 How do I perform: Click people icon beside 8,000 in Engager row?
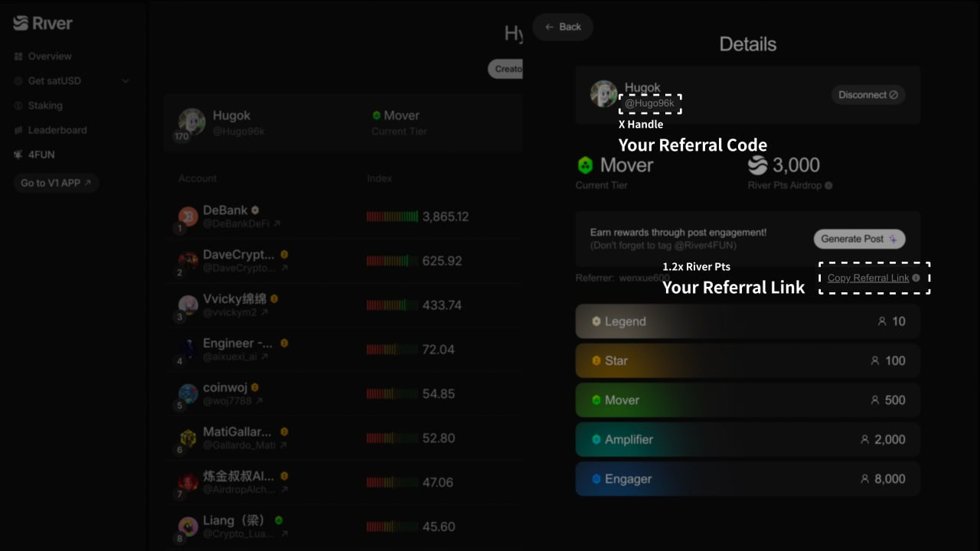(x=864, y=479)
